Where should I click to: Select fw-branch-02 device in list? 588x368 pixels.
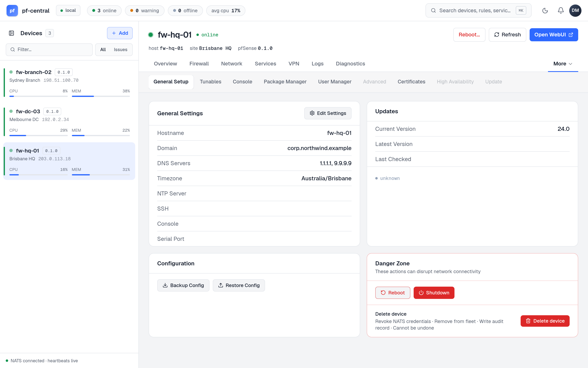69,83
